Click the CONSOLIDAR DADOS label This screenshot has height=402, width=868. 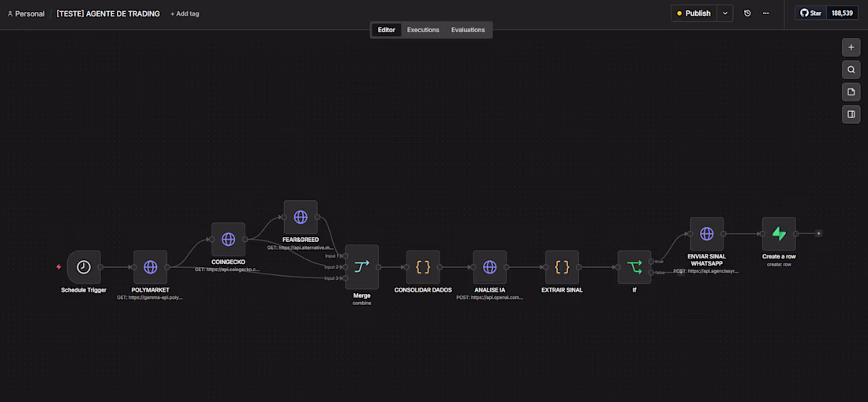pyautogui.click(x=423, y=290)
